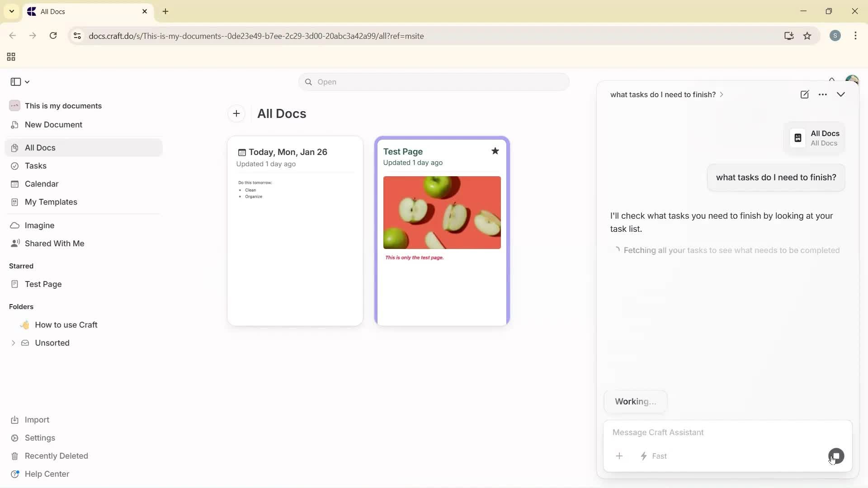Click the Message Craft Assistant input field
Screen dimensions: 868x488
723,432
